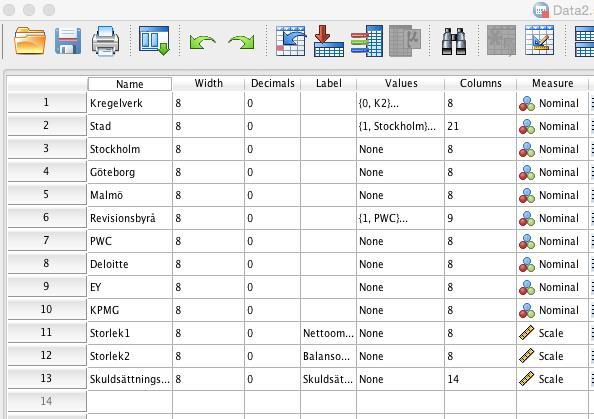The width and height of the screenshot is (594, 419).
Task: Select the Kregelverk variable name cell
Action: coord(130,103)
